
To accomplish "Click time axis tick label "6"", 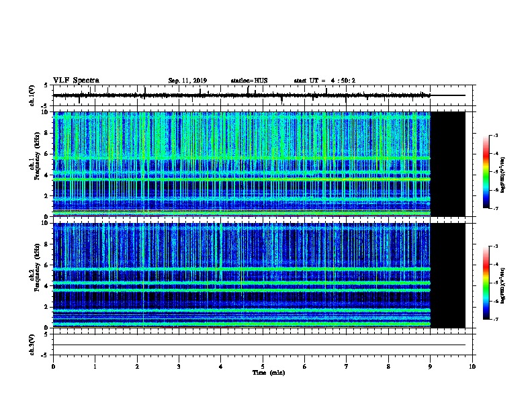I will (x=305, y=367).
